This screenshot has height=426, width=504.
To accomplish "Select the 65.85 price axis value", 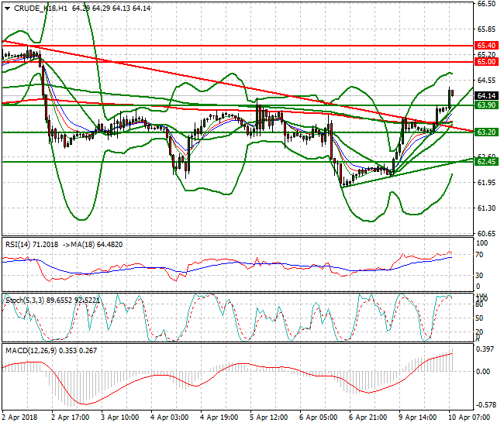I will [x=486, y=29].
